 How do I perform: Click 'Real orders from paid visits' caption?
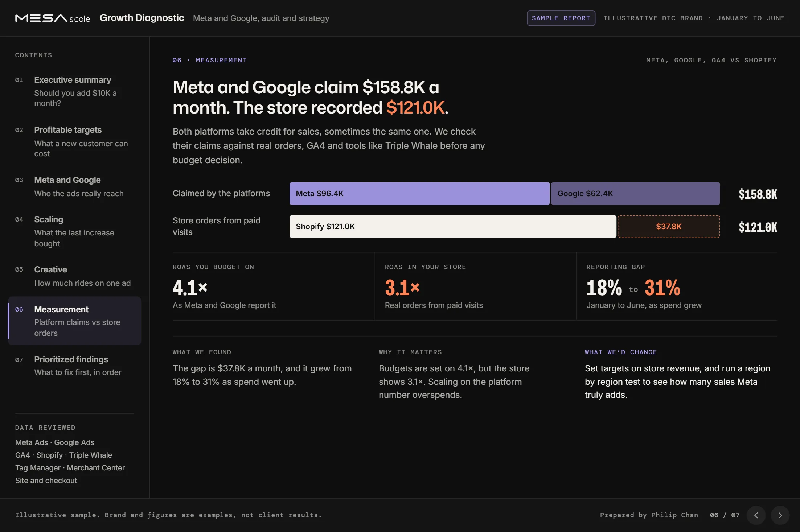pos(434,305)
